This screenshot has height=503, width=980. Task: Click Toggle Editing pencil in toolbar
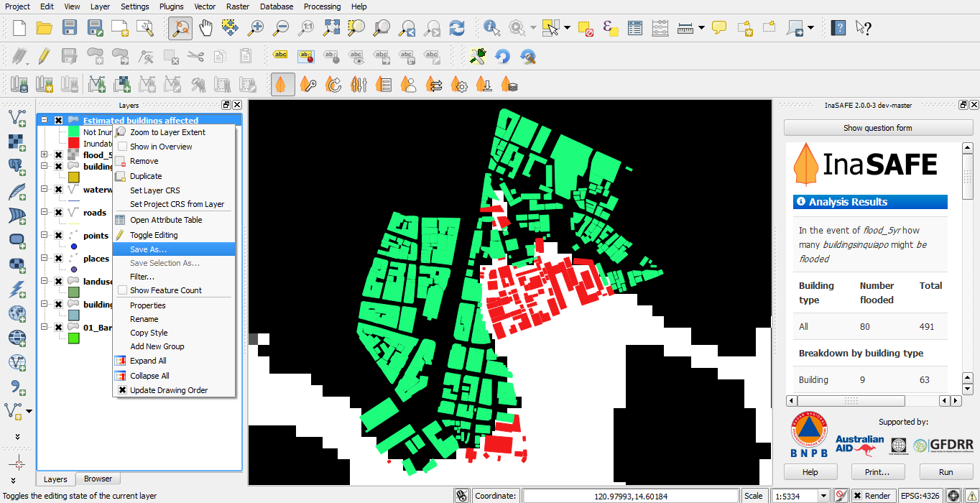click(x=45, y=55)
